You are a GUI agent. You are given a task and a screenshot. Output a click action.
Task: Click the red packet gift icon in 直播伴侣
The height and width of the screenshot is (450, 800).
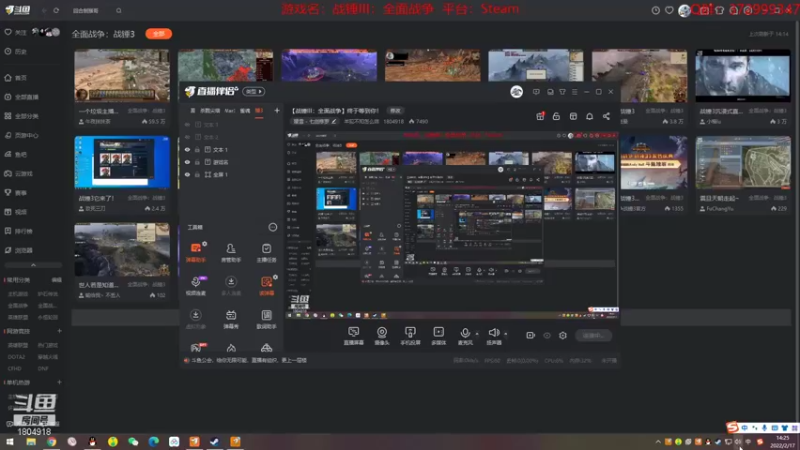coord(540,116)
